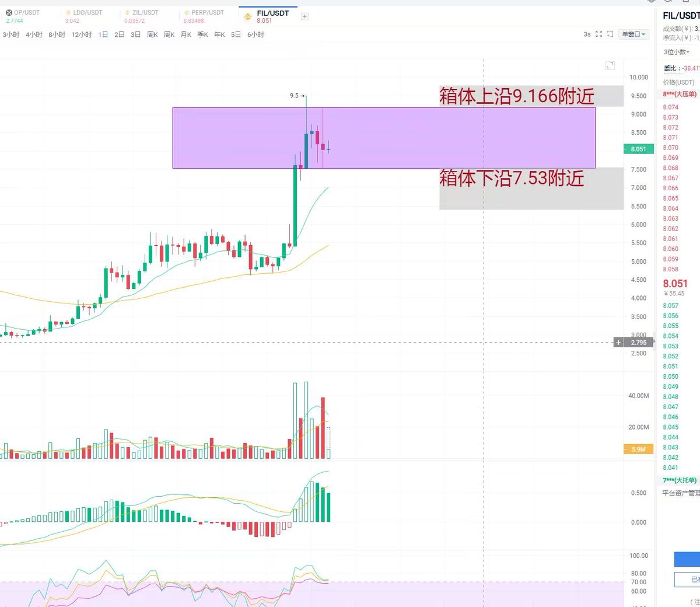Click the fullscreen icon next to 3s
Screen dimensions: 700x607
(x=598, y=34)
